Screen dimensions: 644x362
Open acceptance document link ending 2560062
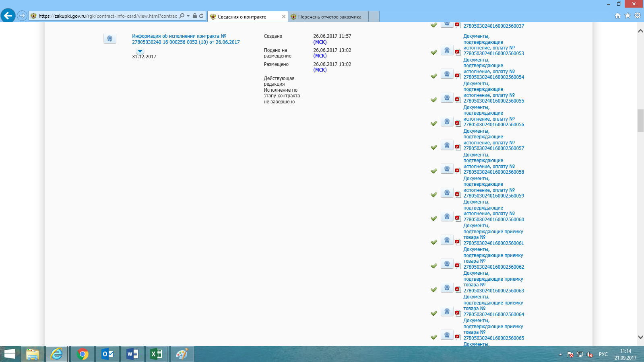493,258
